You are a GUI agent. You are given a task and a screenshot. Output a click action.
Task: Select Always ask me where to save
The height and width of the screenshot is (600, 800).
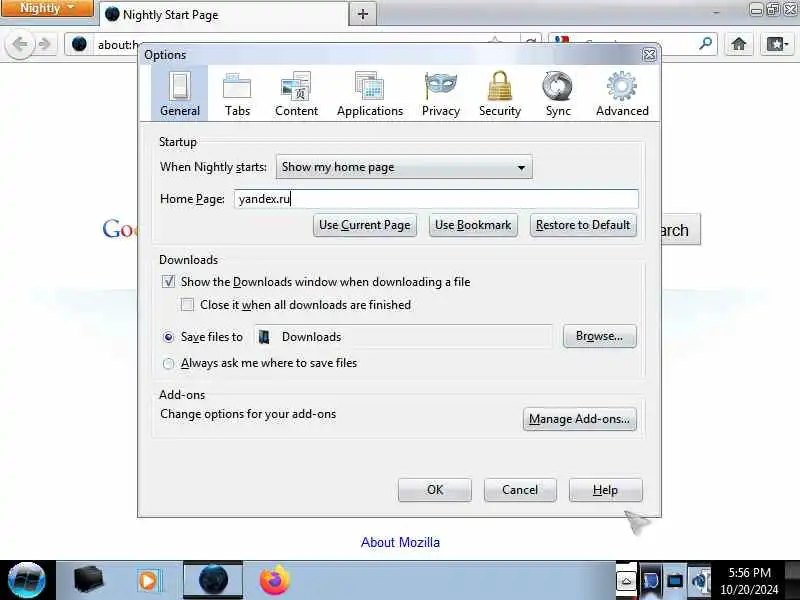(168, 363)
